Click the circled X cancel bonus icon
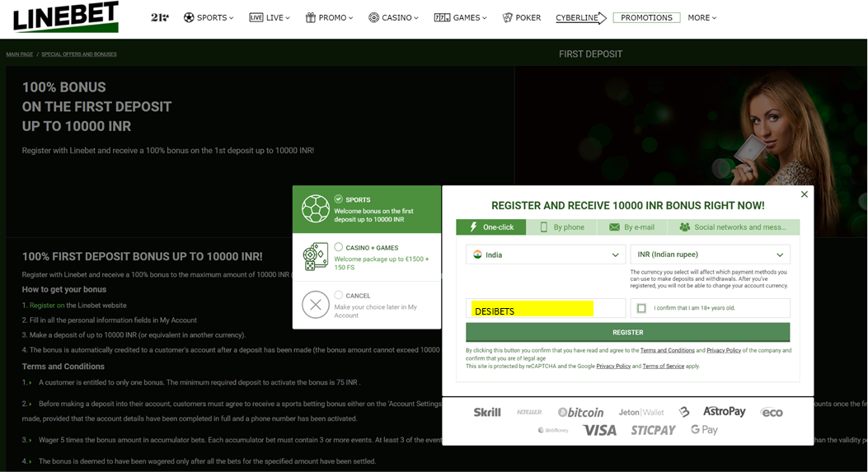The image size is (868, 472). [316, 305]
